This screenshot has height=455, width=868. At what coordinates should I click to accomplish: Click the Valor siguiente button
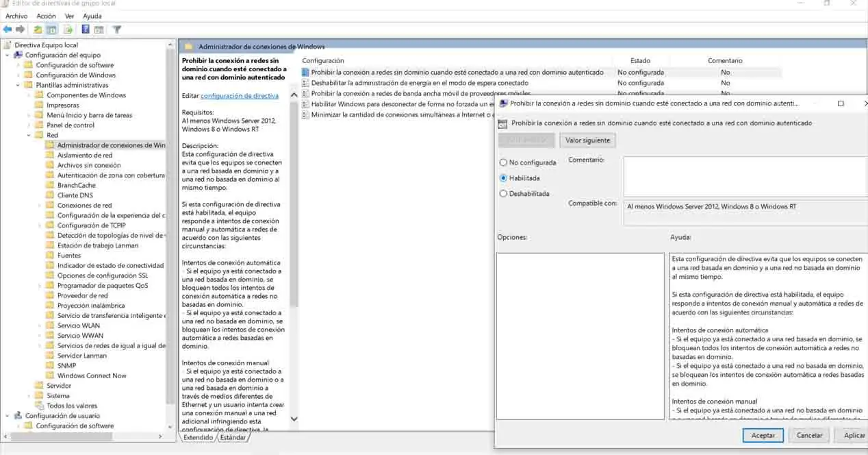pos(587,140)
